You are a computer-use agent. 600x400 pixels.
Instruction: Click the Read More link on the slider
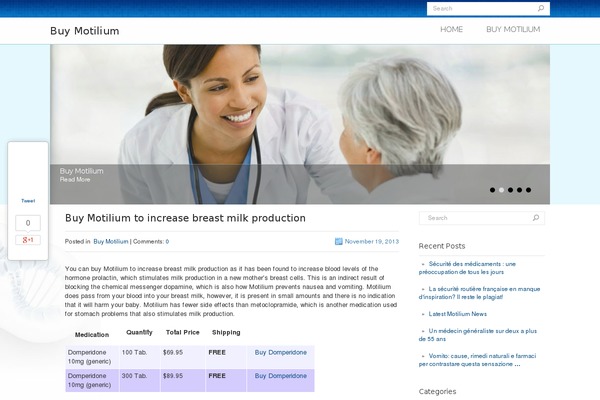[75, 180]
